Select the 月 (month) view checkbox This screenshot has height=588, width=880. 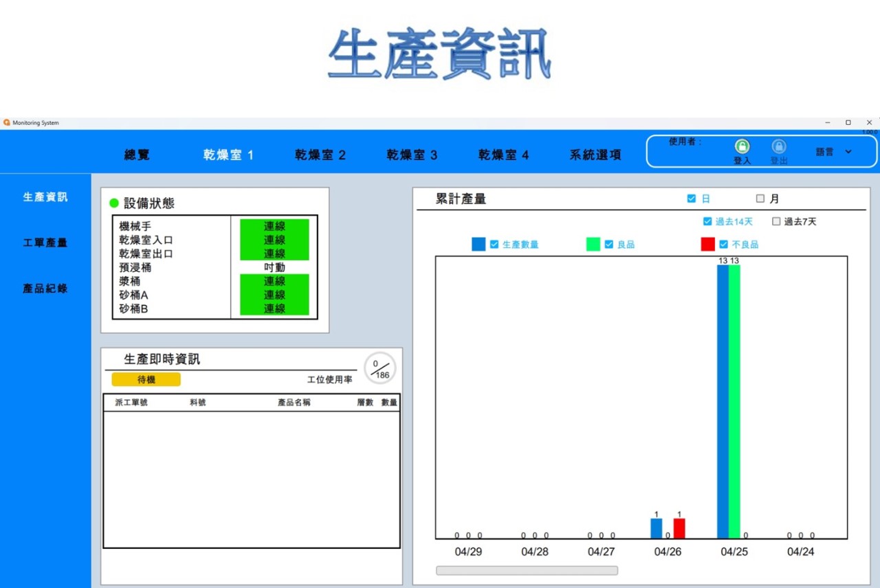tap(760, 199)
